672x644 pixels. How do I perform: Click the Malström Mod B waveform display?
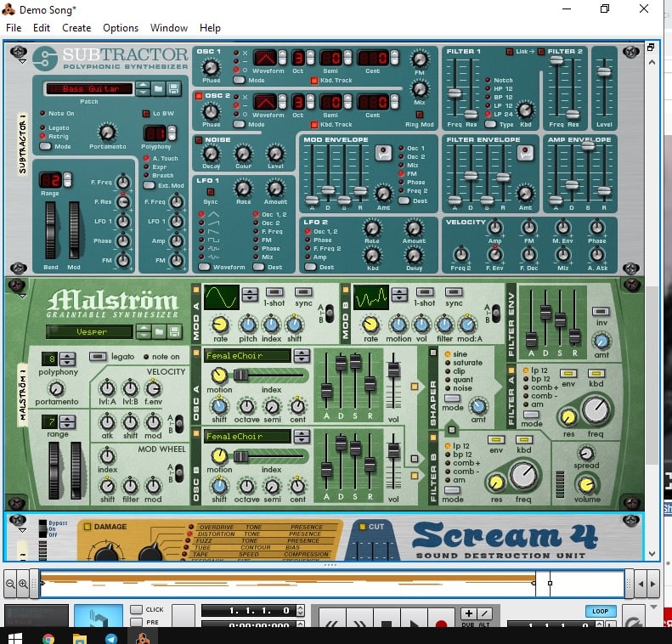click(x=371, y=297)
